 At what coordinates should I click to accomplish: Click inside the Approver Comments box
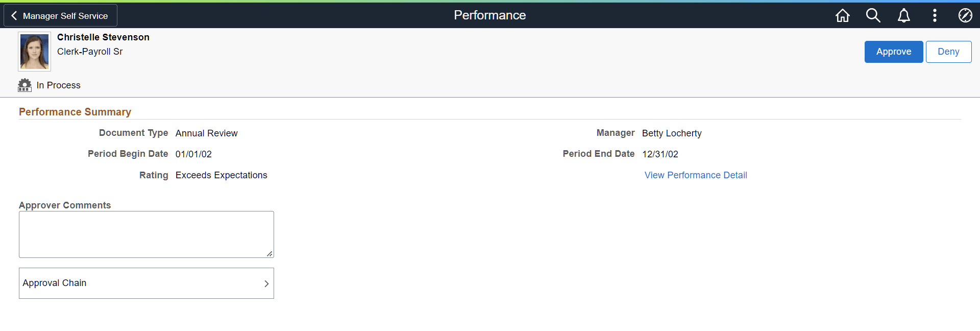(146, 234)
